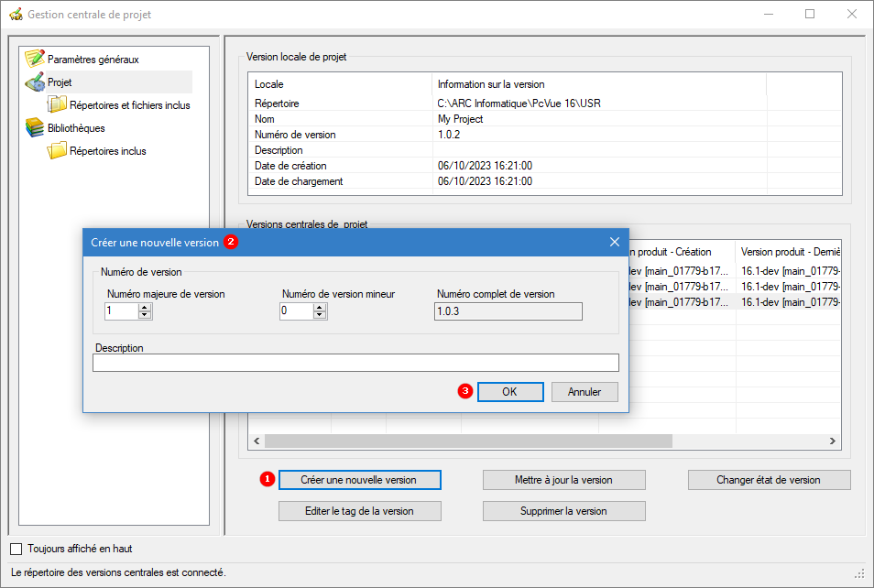
Task: Select the Bibliothèques books icon
Action: pos(35,127)
